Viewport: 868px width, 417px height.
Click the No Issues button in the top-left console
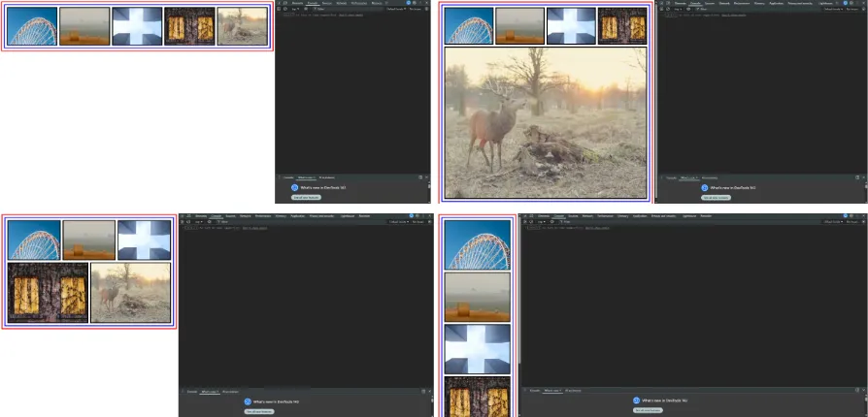(x=416, y=10)
